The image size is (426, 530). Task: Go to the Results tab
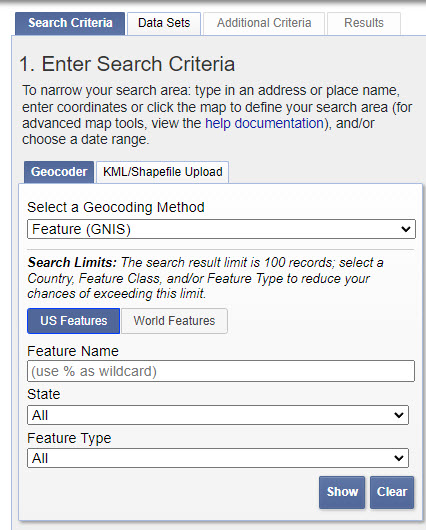coord(364,23)
